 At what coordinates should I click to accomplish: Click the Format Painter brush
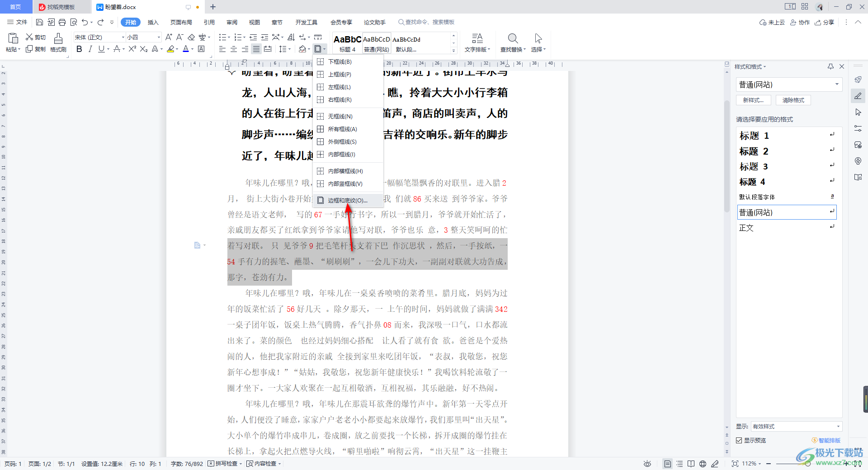click(58, 42)
